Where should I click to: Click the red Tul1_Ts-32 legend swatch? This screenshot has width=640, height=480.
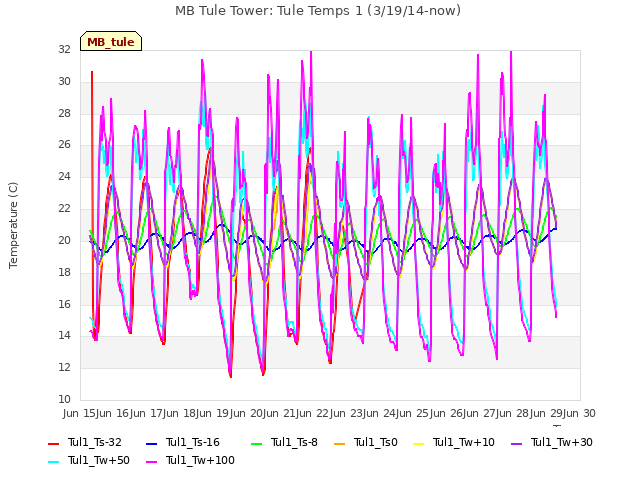53,444
